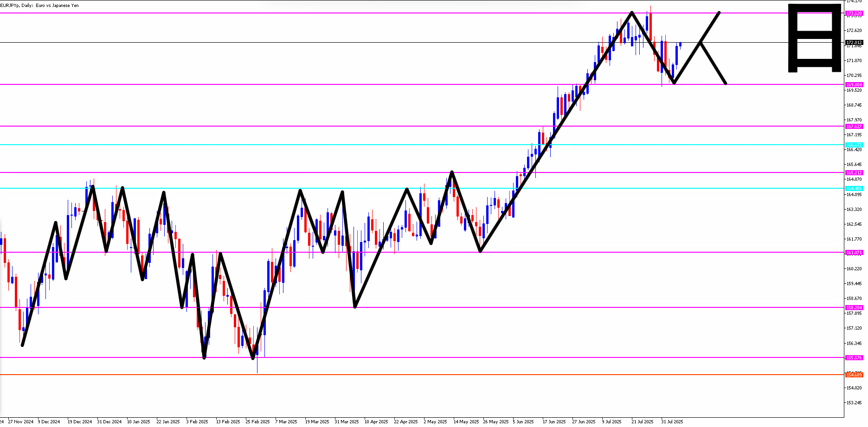The width and height of the screenshot is (868, 427).
Task: Click the 161.071 price level label
Action: 854,253
